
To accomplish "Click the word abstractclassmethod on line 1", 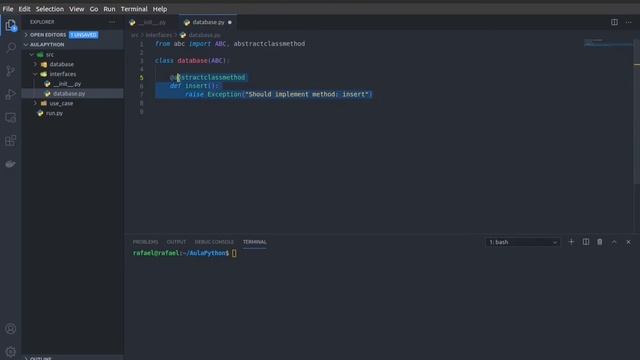I will point(269,44).
